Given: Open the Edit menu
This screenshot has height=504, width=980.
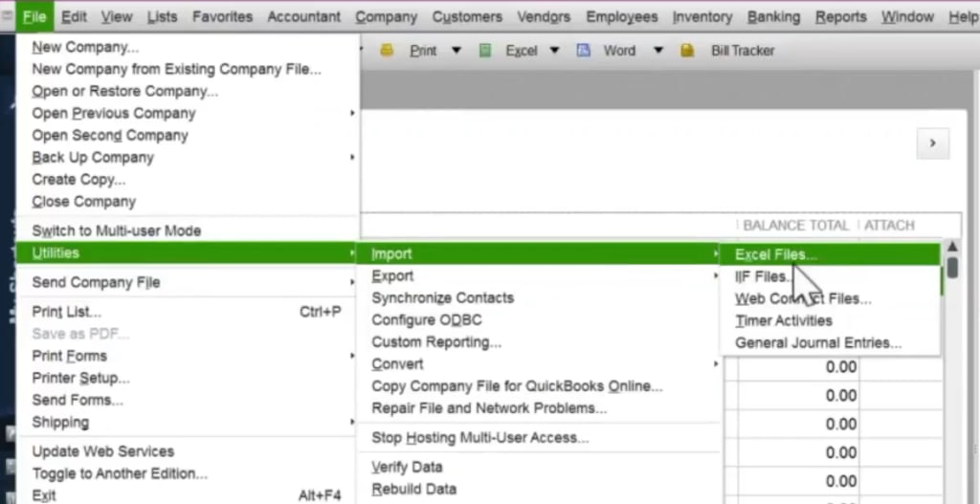Looking at the screenshot, I should click(74, 17).
